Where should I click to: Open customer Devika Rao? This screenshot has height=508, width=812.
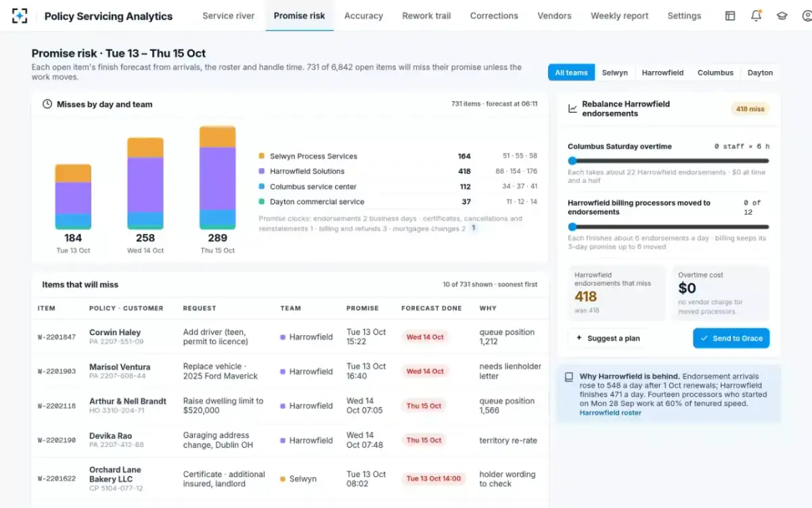[x=111, y=436]
